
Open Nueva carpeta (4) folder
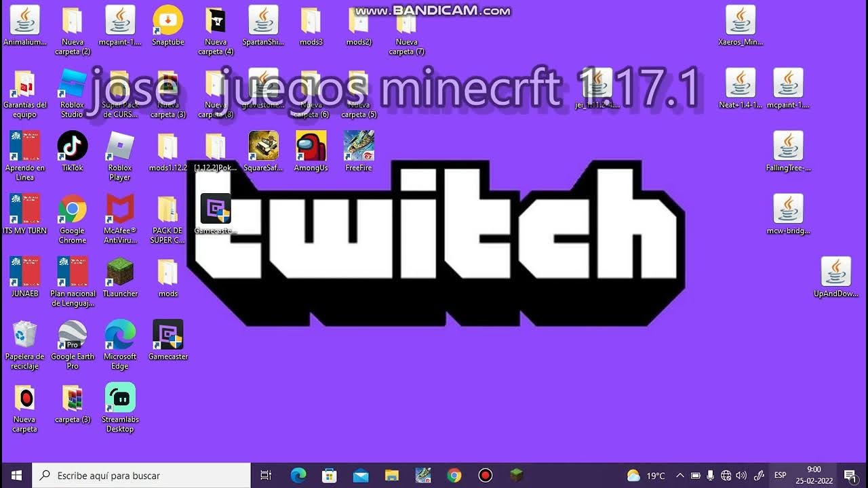click(x=215, y=20)
